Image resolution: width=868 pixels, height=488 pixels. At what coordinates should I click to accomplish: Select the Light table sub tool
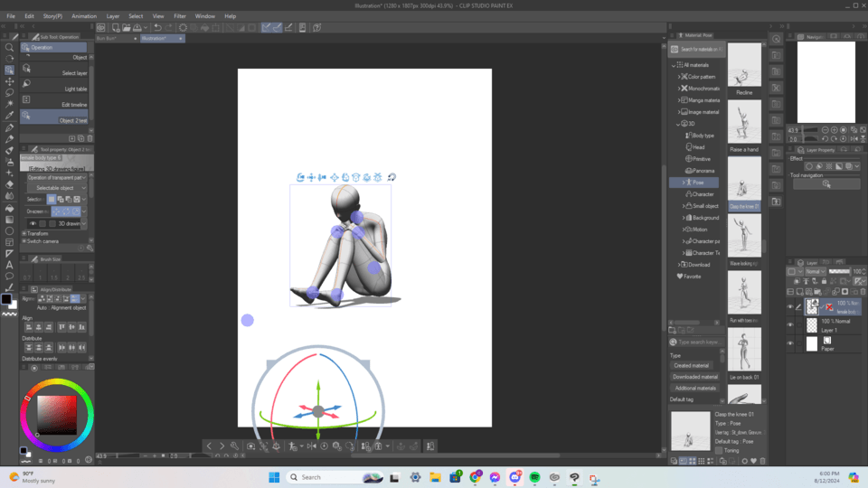54,85
